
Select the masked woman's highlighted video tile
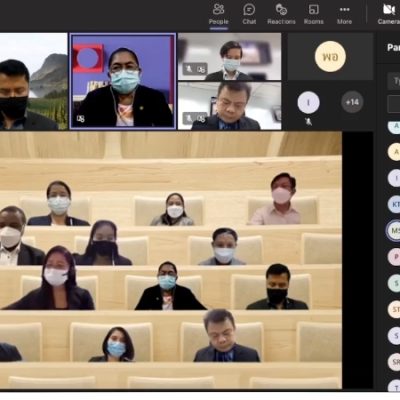123,81
